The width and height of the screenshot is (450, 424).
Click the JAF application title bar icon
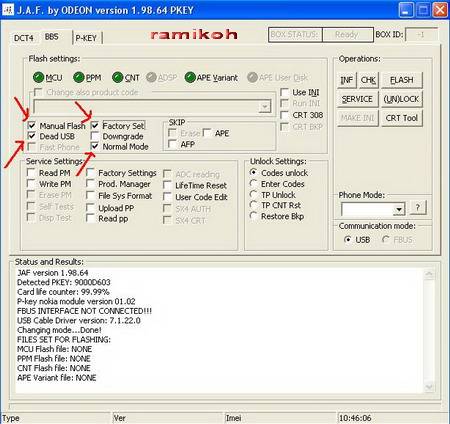pyautogui.click(x=8, y=10)
